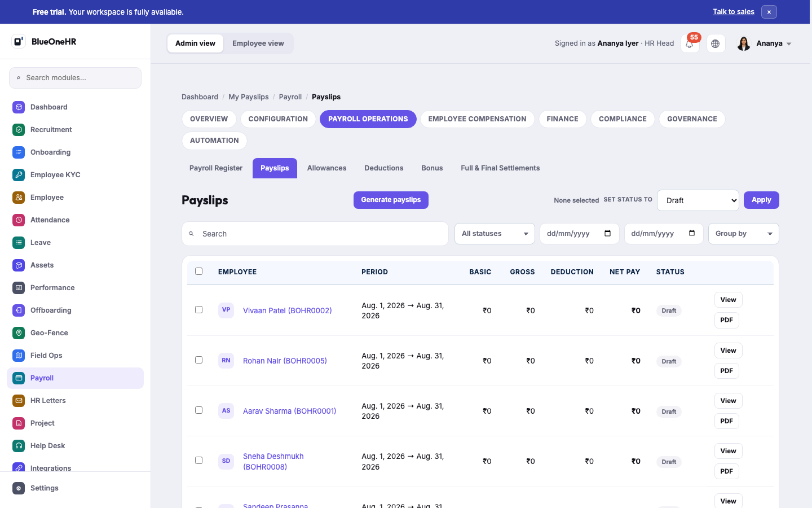
Task: Click the Recruitment sidebar icon
Action: click(x=19, y=130)
